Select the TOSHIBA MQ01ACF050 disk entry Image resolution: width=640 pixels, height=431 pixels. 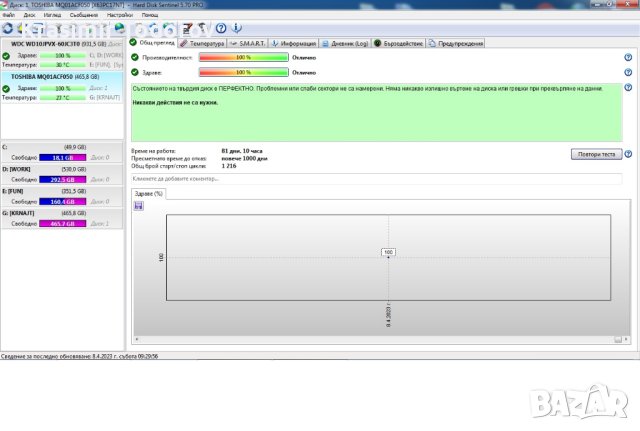(x=55, y=76)
